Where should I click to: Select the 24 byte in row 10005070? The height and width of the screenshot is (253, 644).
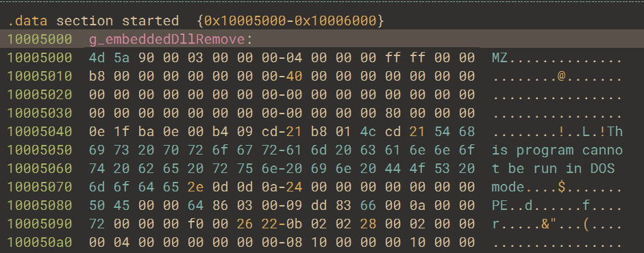coord(295,187)
